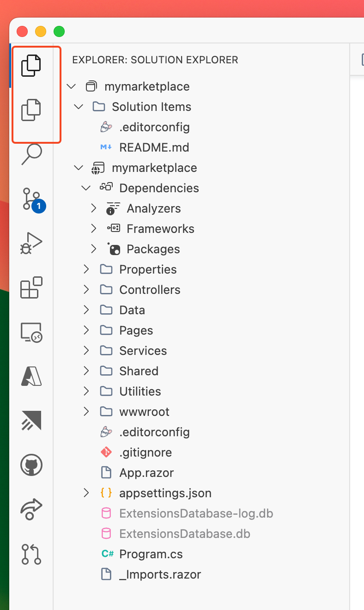Click the second Explorer icon in the activity bar
The image size is (364, 610).
click(31, 110)
